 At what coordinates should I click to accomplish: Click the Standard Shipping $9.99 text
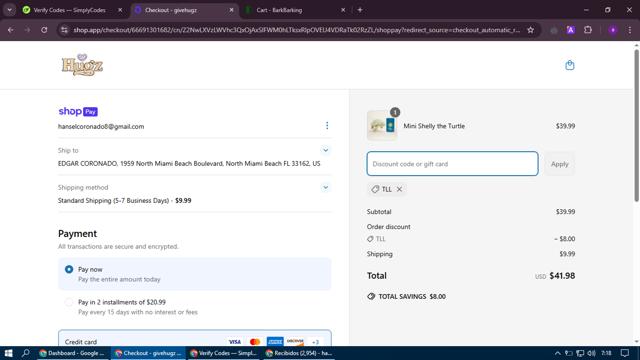[124, 200]
